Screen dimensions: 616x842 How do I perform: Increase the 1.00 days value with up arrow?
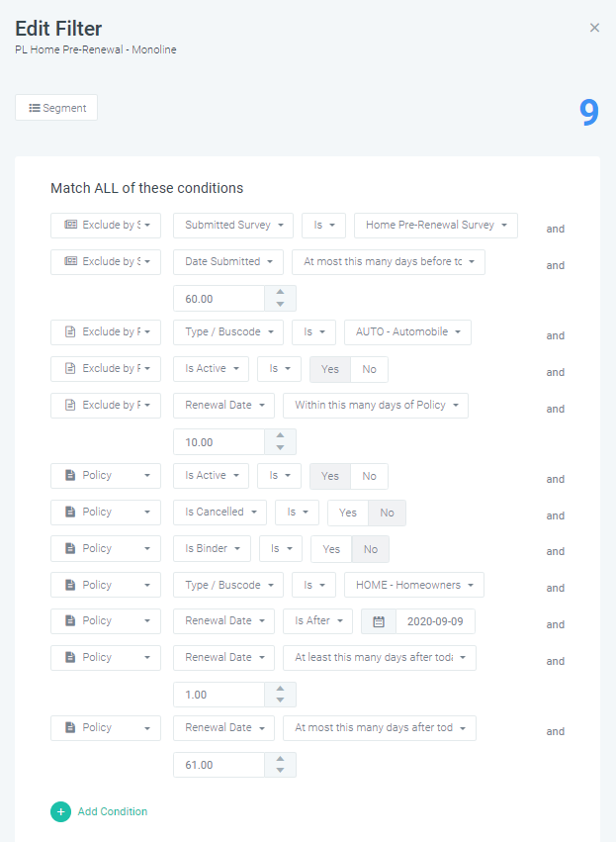coord(281,689)
